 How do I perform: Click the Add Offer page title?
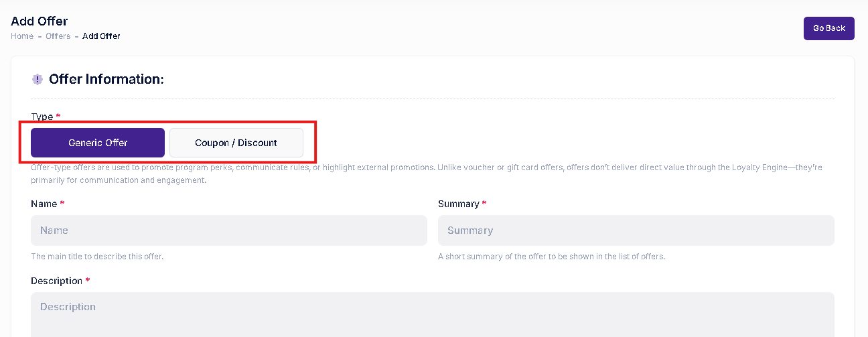pyautogui.click(x=40, y=21)
